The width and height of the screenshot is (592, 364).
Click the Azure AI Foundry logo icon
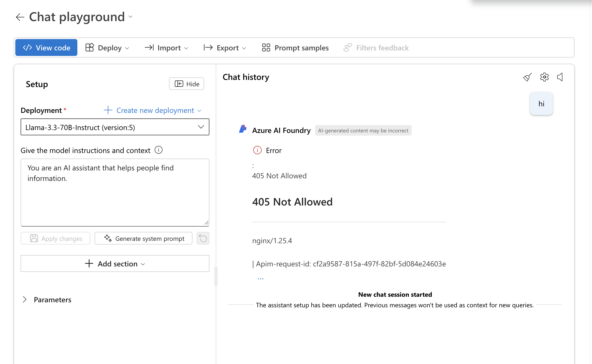pyautogui.click(x=243, y=129)
